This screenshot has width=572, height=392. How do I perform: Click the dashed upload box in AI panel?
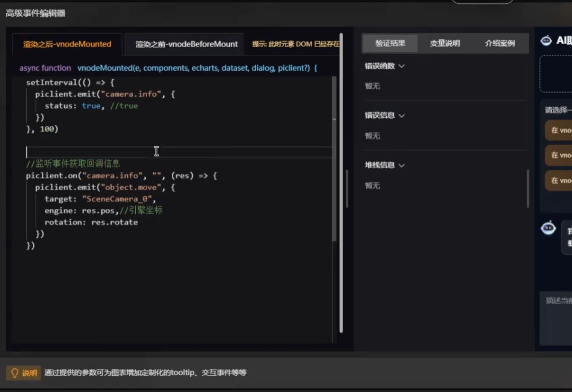click(x=556, y=74)
